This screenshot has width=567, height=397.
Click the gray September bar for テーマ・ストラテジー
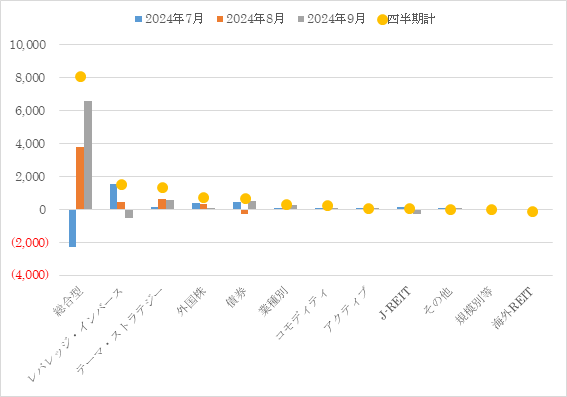point(170,205)
